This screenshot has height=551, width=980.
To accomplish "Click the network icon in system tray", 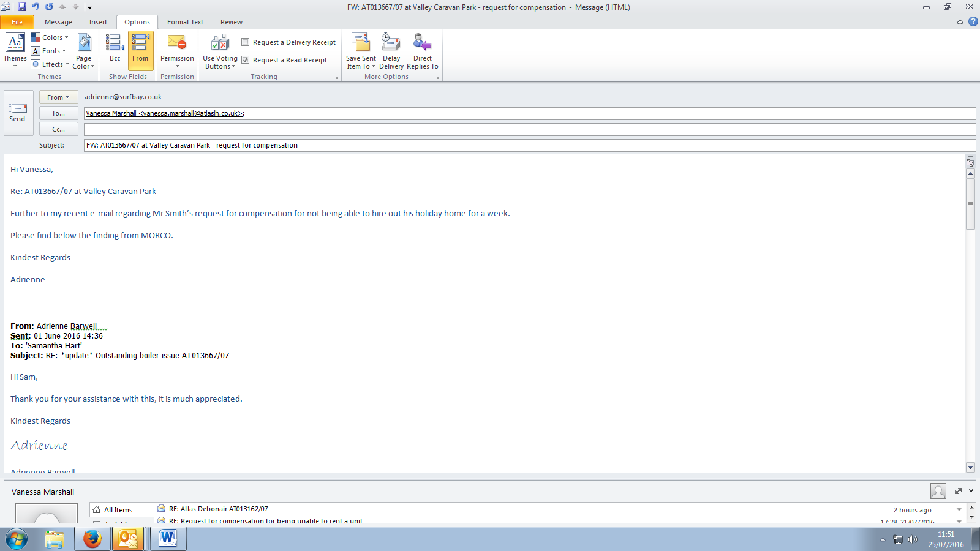I will pyautogui.click(x=898, y=539).
